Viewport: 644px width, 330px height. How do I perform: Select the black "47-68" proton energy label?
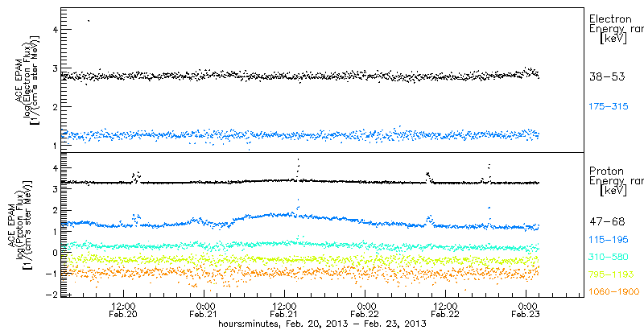point(607,221)
